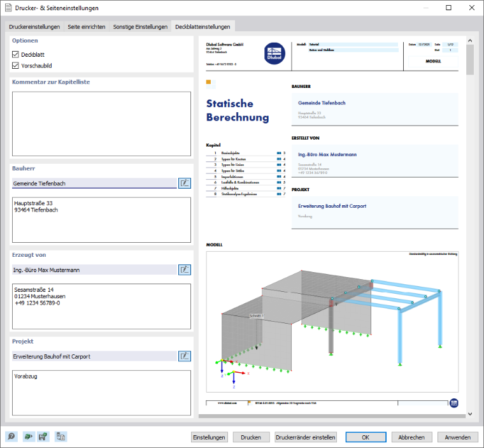The width and height of the screenshot is (484, 448).
Task: Confirm with the OK button
Action: coord(366,437)
